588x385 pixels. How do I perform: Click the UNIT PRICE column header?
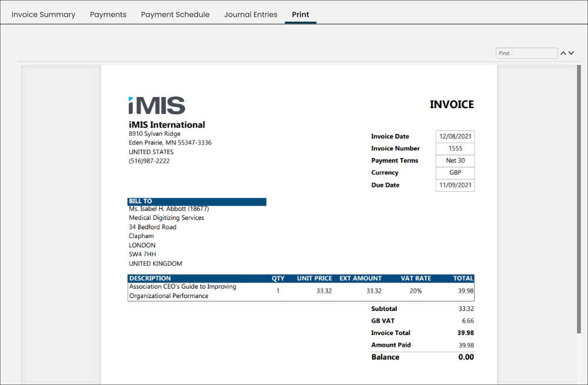314,279
